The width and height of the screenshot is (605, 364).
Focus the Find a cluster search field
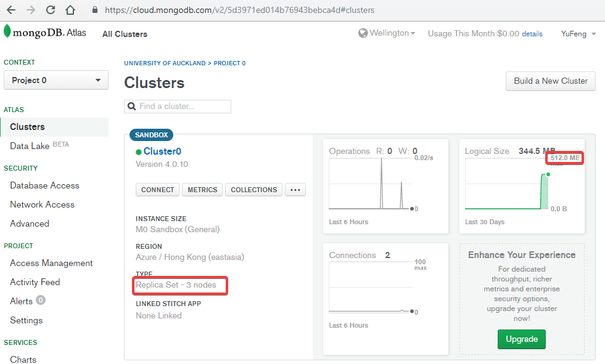[178, 107]
